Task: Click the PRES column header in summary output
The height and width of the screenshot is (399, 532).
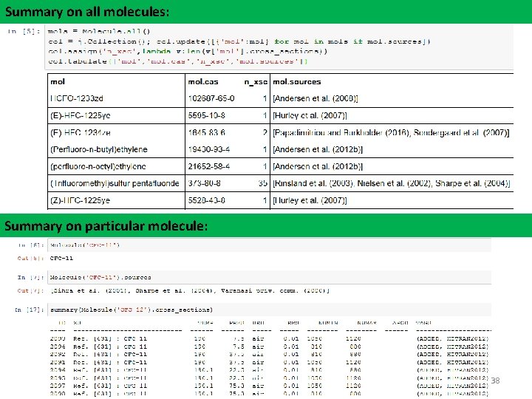Action: pyautogui.click(x=236, y=323)
